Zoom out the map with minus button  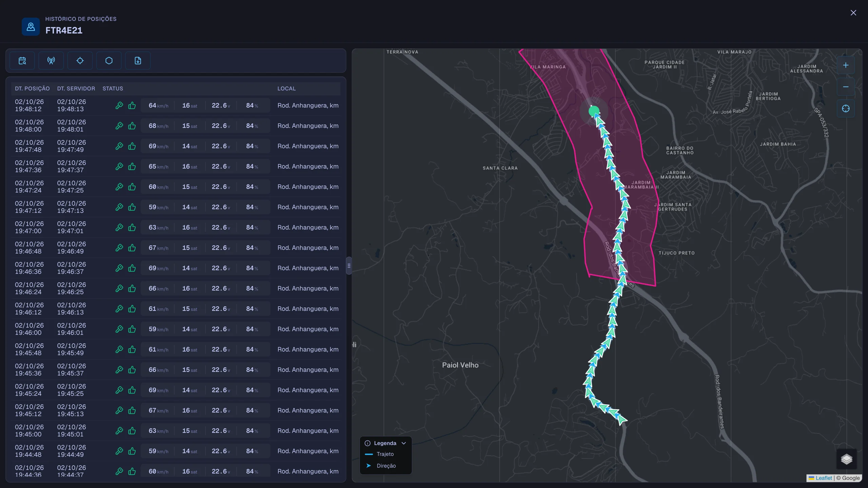tap(846, 87)
